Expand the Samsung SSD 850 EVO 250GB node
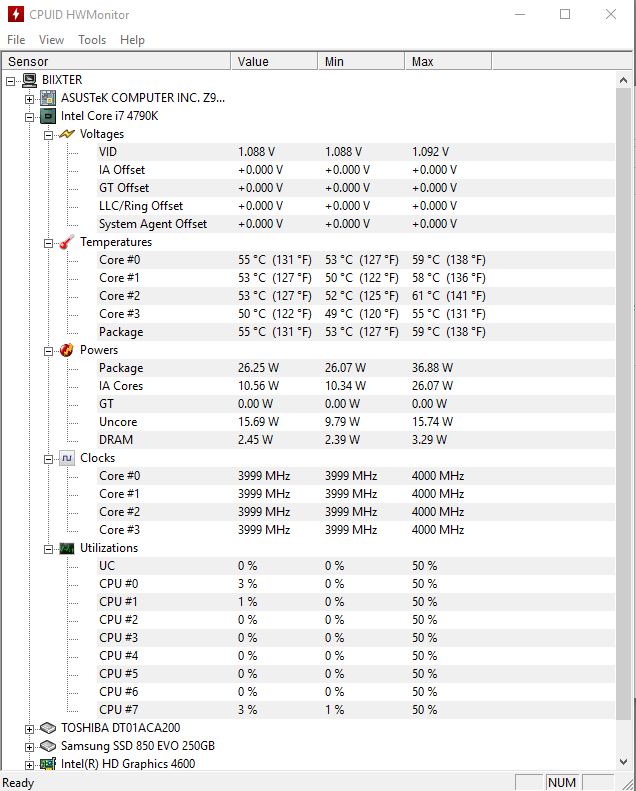This screenshot has width=636, height=791. pyautogui.click(x=29, y=747)
